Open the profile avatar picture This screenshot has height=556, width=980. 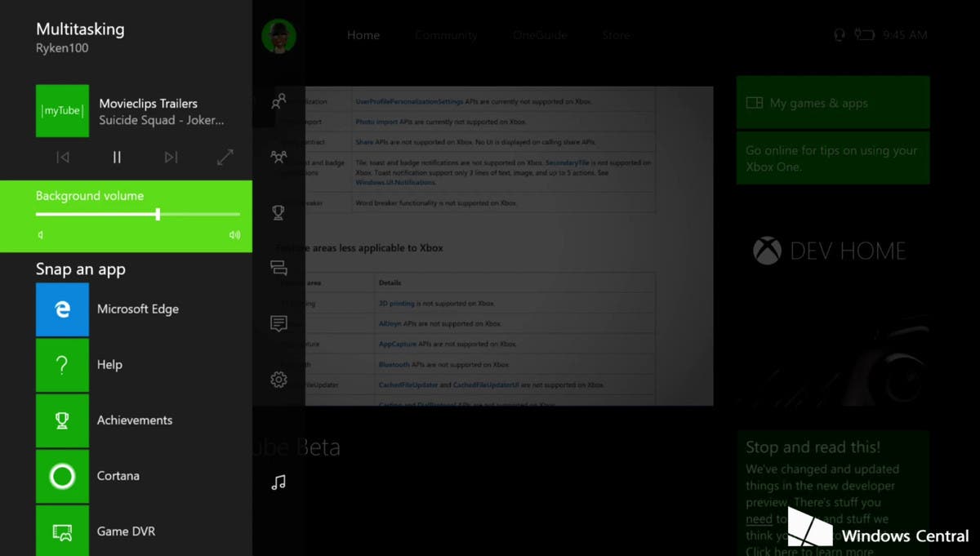(278, 35)
